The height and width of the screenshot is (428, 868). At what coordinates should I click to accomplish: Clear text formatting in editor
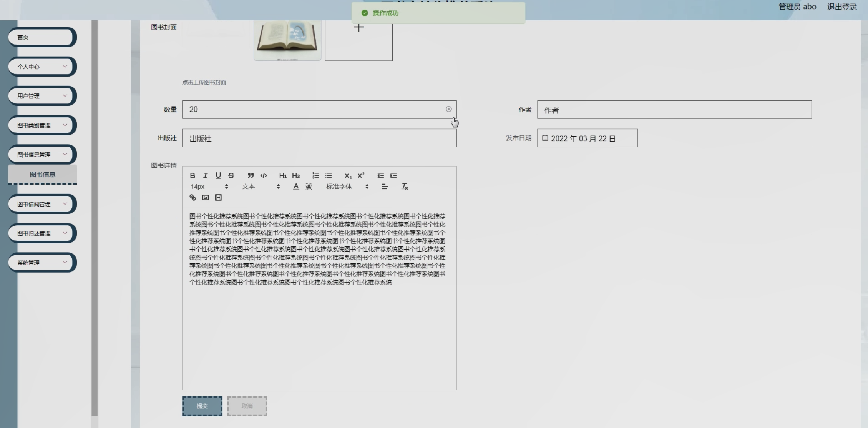click(405, 187)
